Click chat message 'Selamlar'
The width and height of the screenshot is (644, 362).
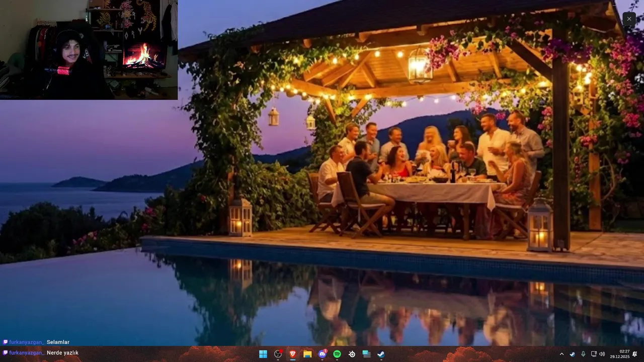[58, 342]
